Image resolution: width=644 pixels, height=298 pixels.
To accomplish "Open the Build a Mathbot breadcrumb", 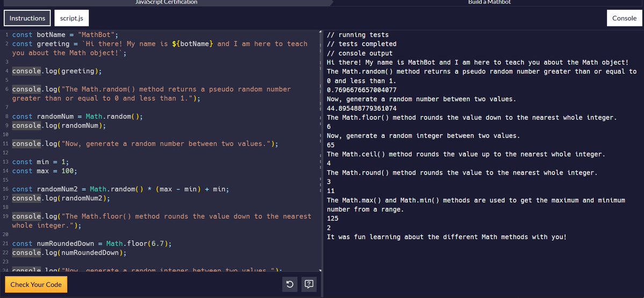I will tap(489, 2).
